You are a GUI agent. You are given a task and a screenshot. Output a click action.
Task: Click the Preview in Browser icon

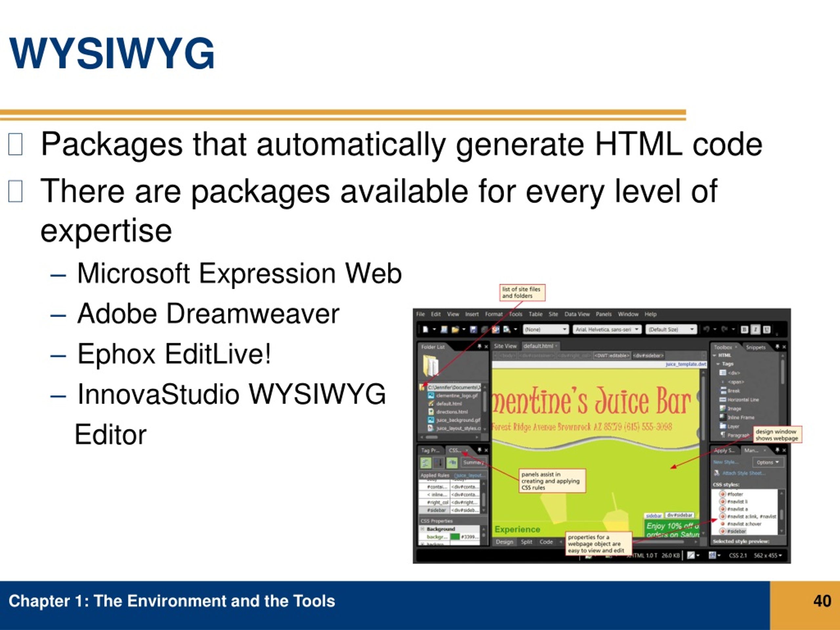point(507,329)
